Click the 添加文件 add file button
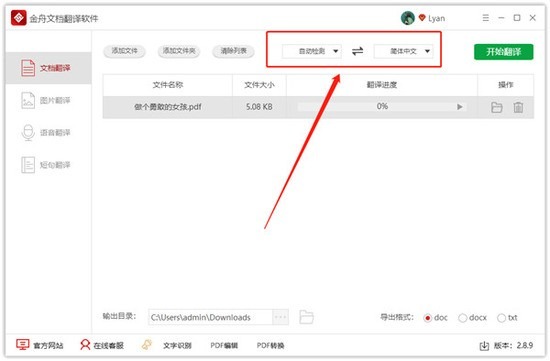The image size is (550, 361). coord(124,51)
